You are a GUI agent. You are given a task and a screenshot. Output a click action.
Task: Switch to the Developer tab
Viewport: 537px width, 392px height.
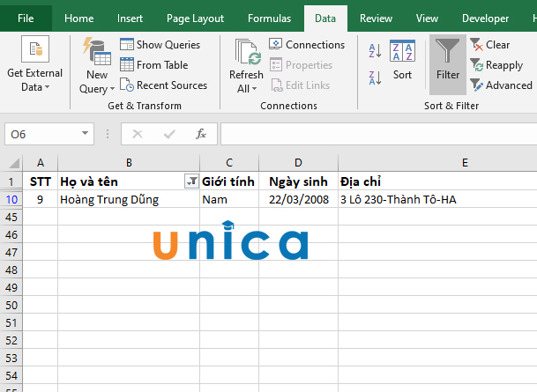coord(485,18)
